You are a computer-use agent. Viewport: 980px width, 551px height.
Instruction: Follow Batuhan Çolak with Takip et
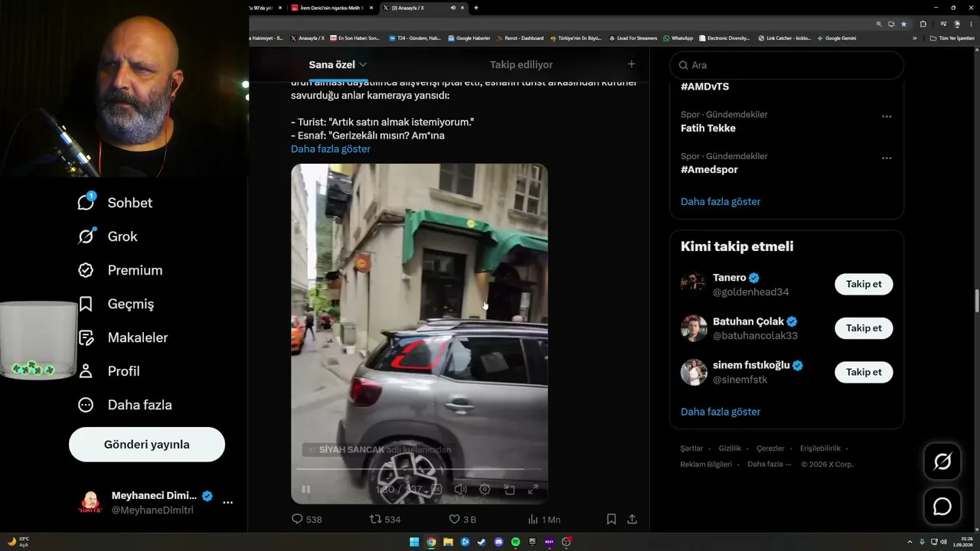pyautogui.click(x=864, y=328)
